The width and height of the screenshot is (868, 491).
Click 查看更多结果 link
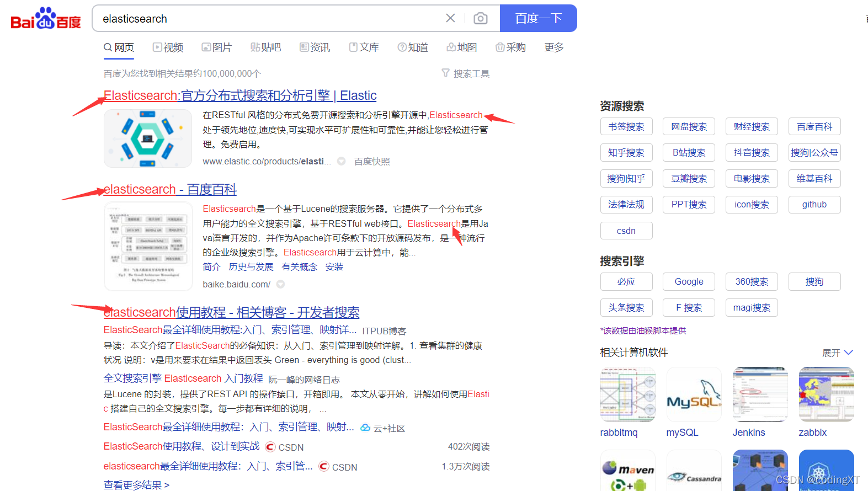pyautogui.click(x=136, y=485)
